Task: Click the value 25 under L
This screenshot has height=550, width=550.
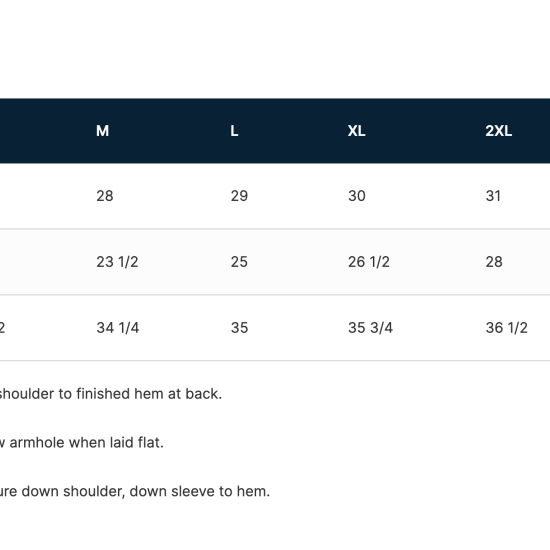Action: pyautogui.click(x=239, y=262)
